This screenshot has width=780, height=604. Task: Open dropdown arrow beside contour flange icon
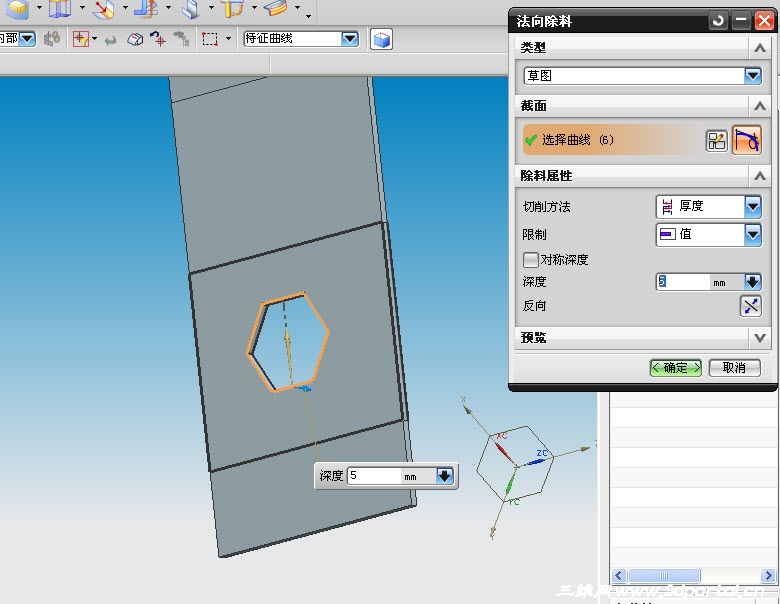pyautogui.click(x=168, y=7)
